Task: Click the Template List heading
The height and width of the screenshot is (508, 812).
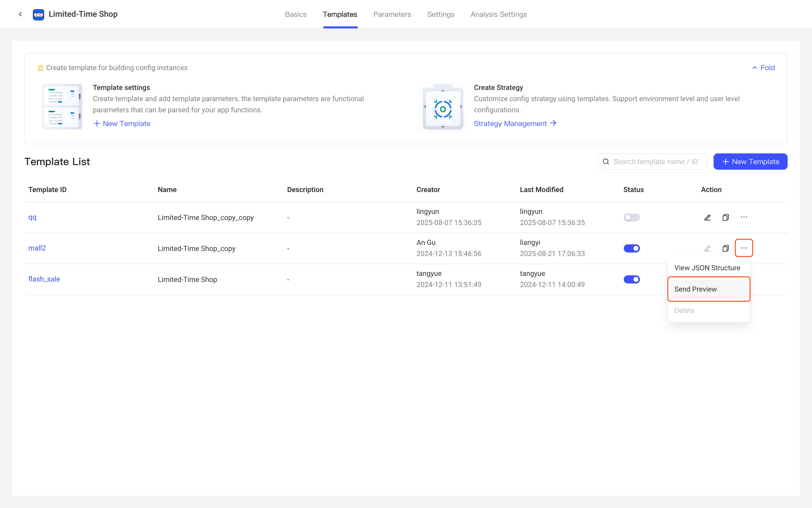Action: [x=57, y=162]
